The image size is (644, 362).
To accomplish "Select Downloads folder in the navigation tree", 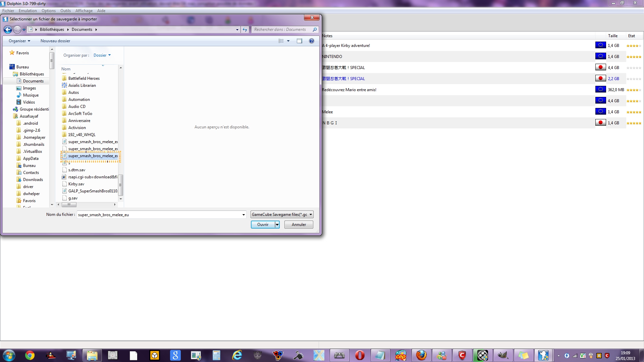I will [33, 180].
